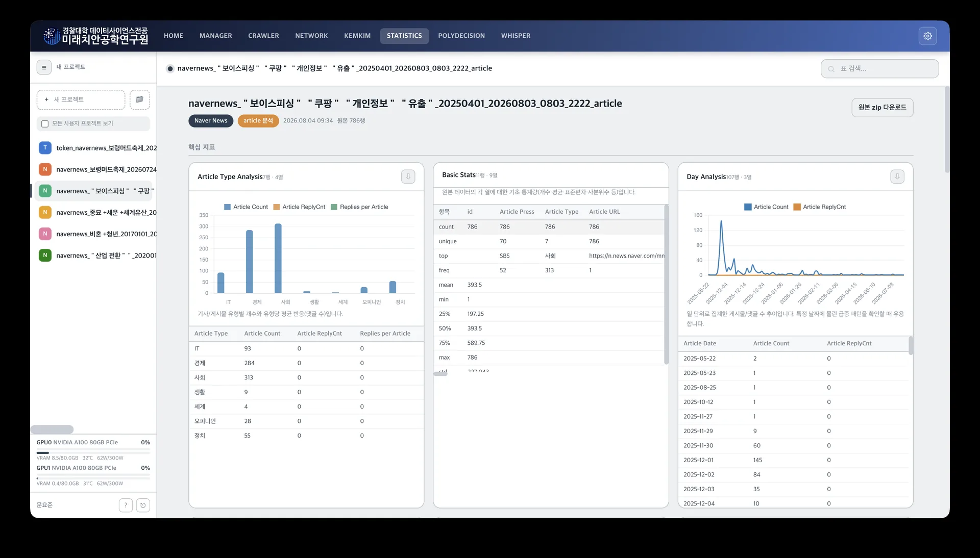Click the 사회 row in Article Type table
The image size is (980, 558).
tap(306, 377)
